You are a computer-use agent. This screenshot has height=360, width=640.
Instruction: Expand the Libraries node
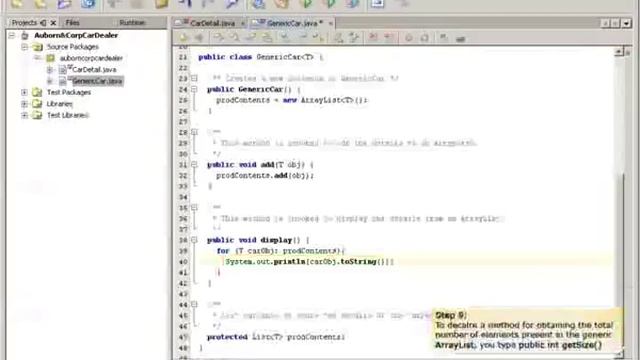(24, 104)
